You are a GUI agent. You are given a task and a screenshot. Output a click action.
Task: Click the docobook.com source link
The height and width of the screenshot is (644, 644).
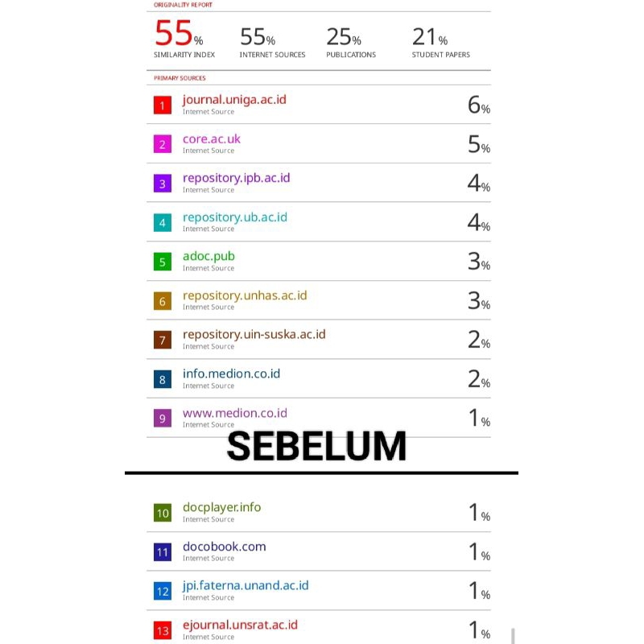point(224,547)
